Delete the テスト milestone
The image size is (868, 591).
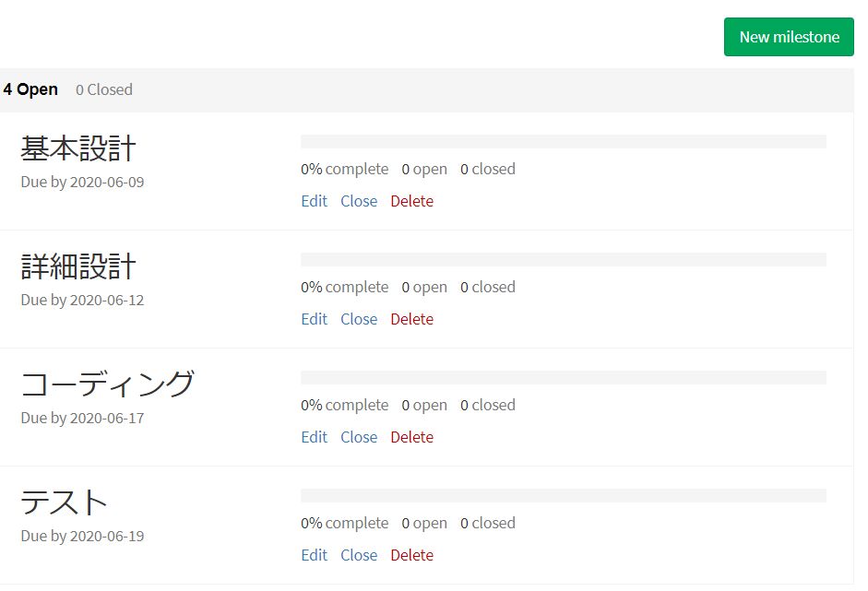click(411, 554)
